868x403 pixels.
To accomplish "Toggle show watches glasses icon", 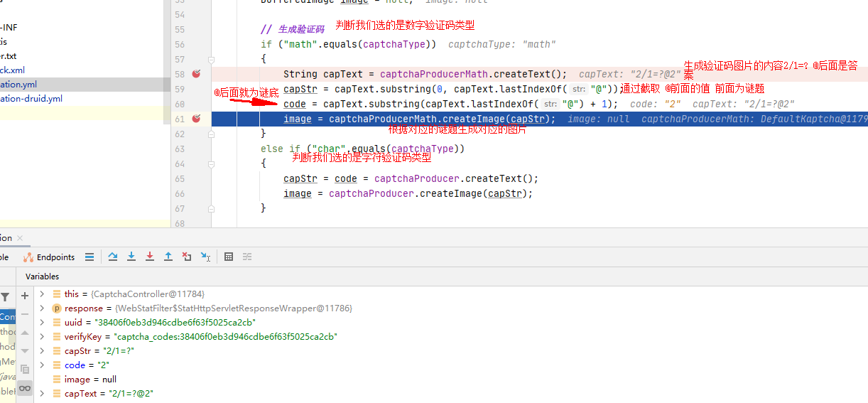I will (x=25, y=387).
